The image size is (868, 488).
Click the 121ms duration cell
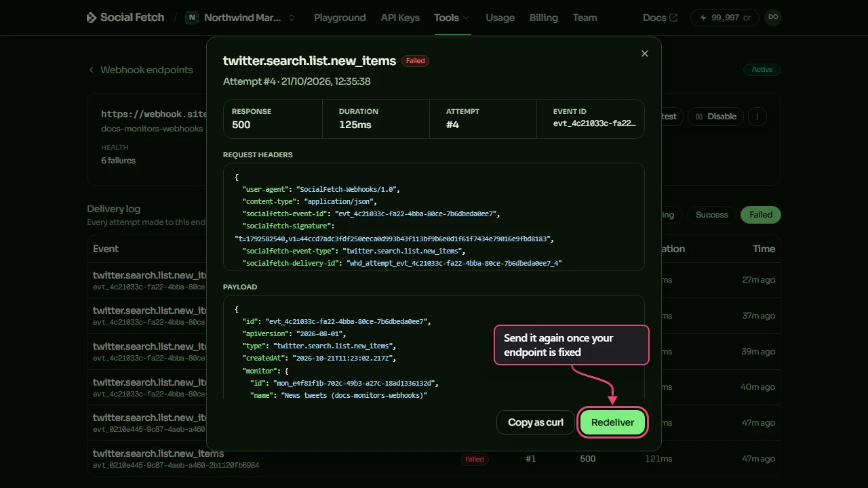(658, 459)
